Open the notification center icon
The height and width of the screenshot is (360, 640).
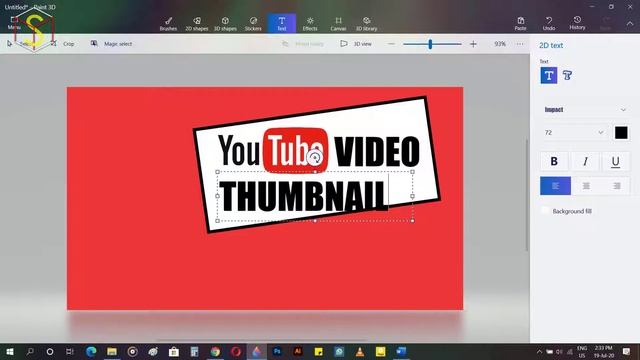626,351
